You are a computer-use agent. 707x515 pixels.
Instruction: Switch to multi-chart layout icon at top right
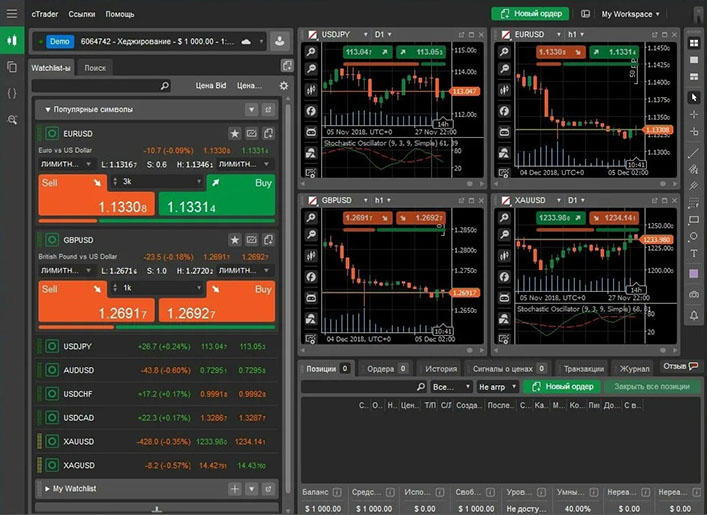point(694,43)
